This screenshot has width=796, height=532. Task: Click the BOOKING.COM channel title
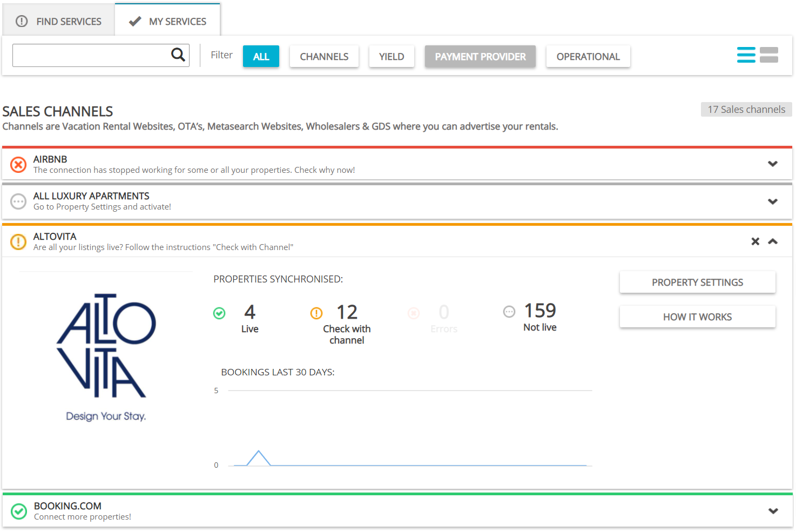click(68, 506)
